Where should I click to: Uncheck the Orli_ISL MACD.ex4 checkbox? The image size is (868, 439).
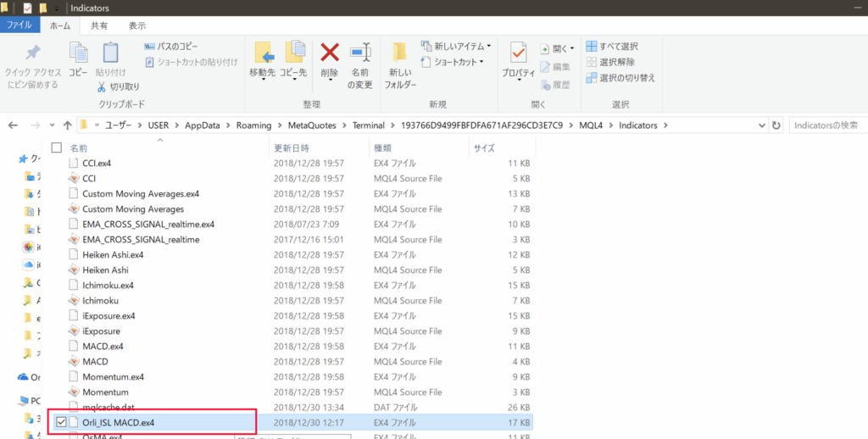pyautogui.click(x=59, y=422)
